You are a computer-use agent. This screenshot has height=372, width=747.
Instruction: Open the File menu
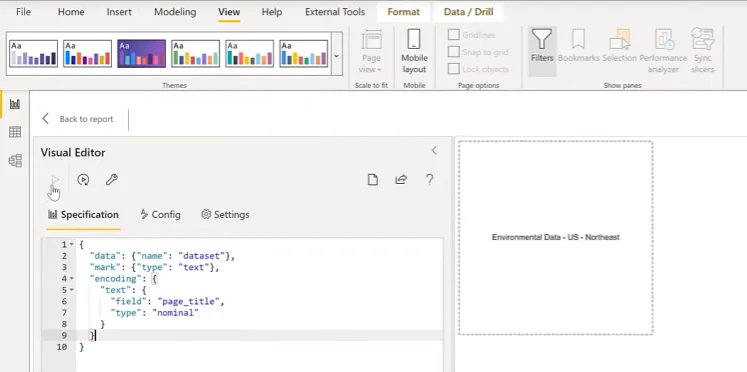23,12
